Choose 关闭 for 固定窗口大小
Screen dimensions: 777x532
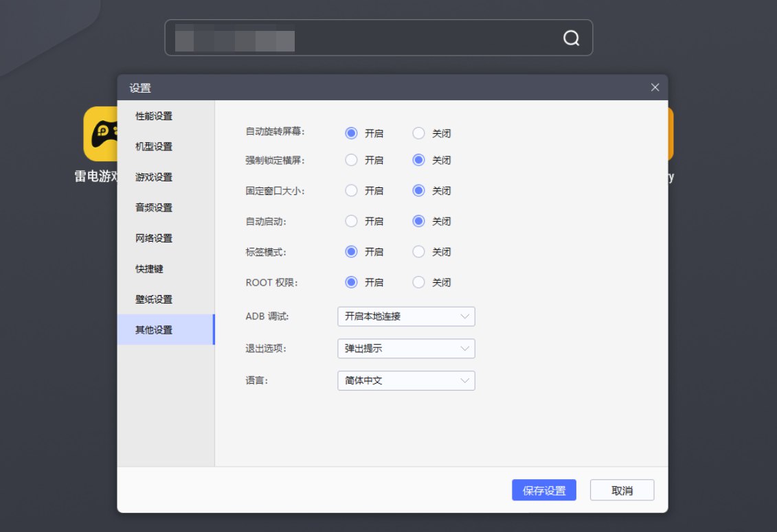pos(418,191)
